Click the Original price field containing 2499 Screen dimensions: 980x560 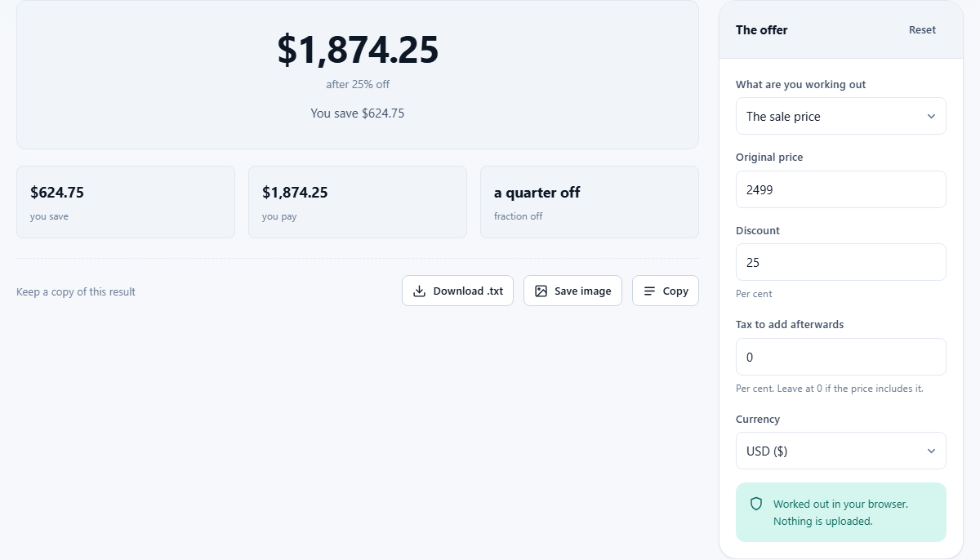point(841,189)
